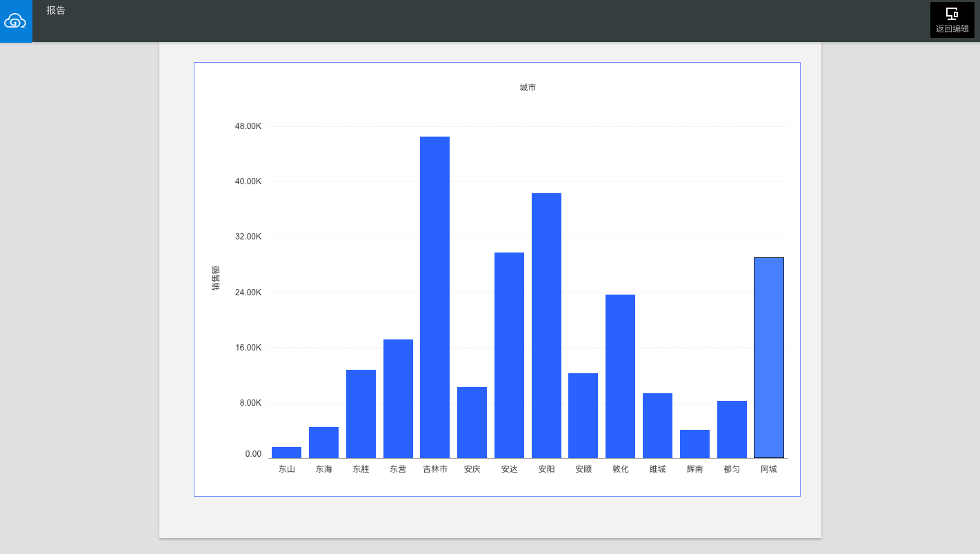Click the 东胜 bar
Screen dimensions: 980x554
pyautogui.click(x=361, y=414)
